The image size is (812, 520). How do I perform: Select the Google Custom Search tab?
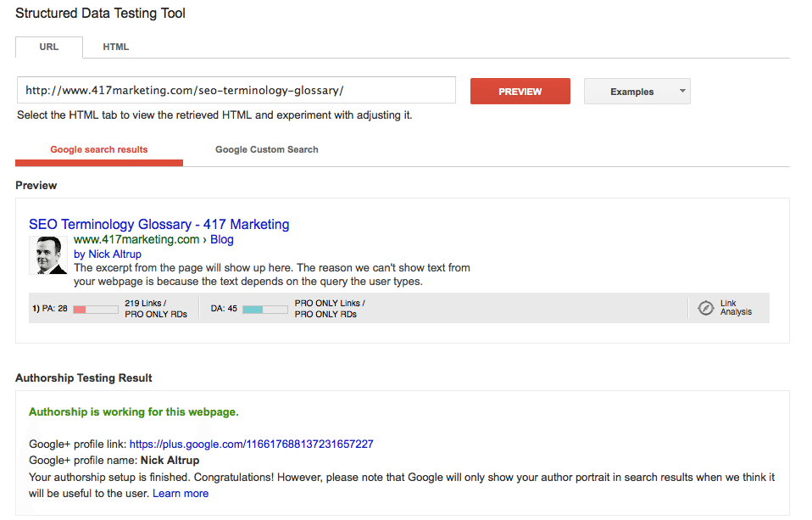pyautogui.click(x=267, y=150)
